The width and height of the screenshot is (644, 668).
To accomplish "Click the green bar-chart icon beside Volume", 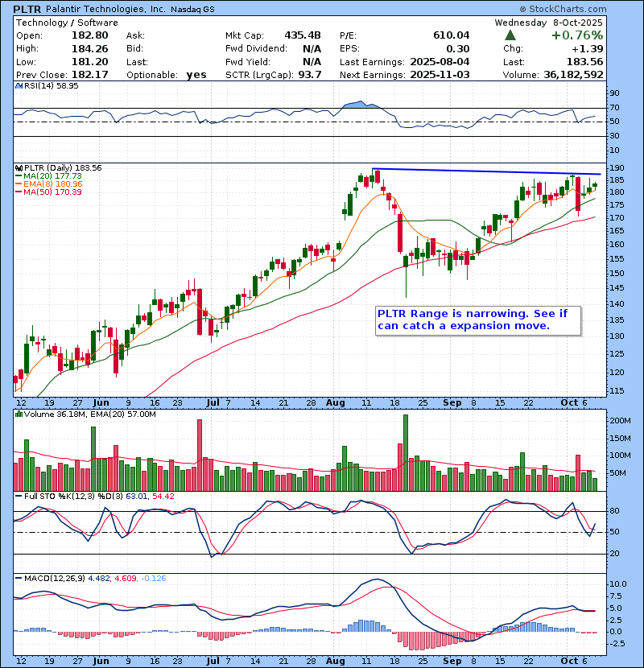I will click(19, 414).
